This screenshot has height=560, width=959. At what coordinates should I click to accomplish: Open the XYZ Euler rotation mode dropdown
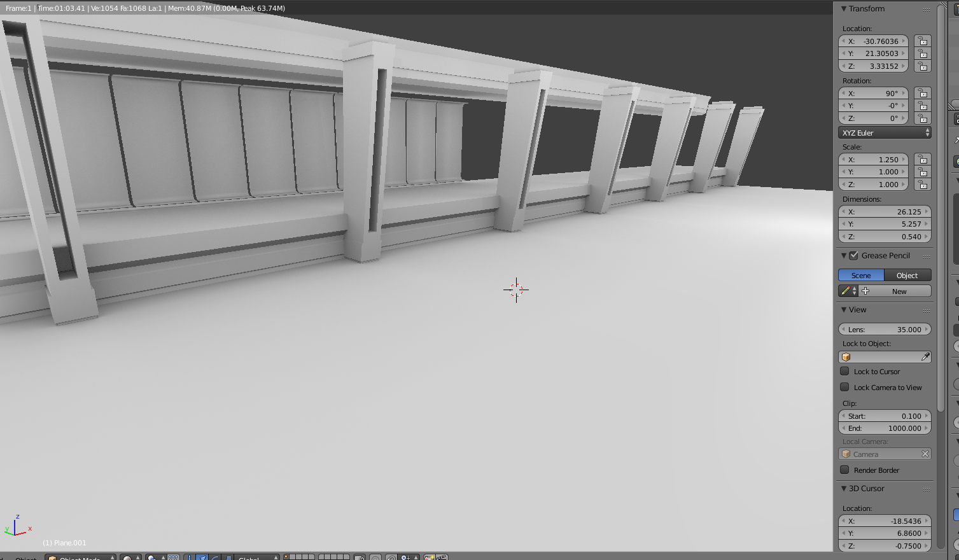885,132
